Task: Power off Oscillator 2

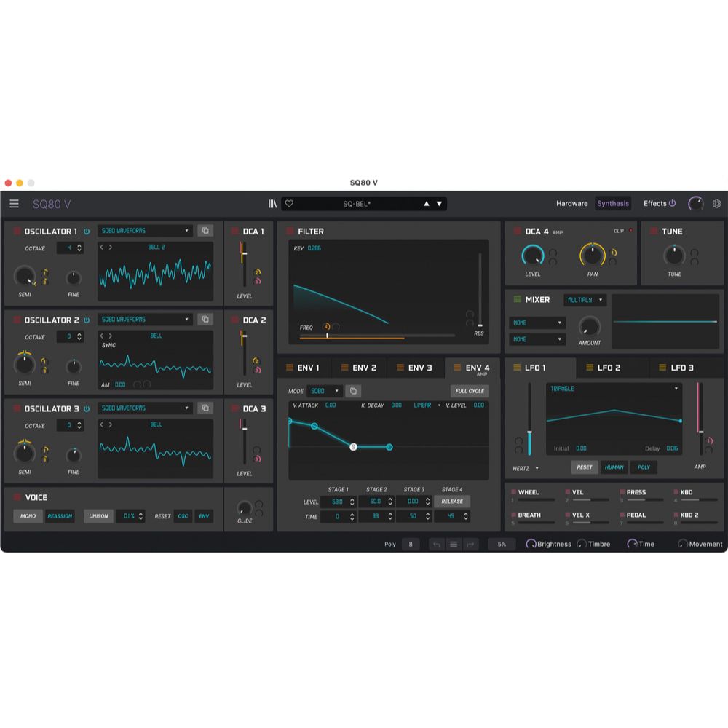Action: coord(87,319)
